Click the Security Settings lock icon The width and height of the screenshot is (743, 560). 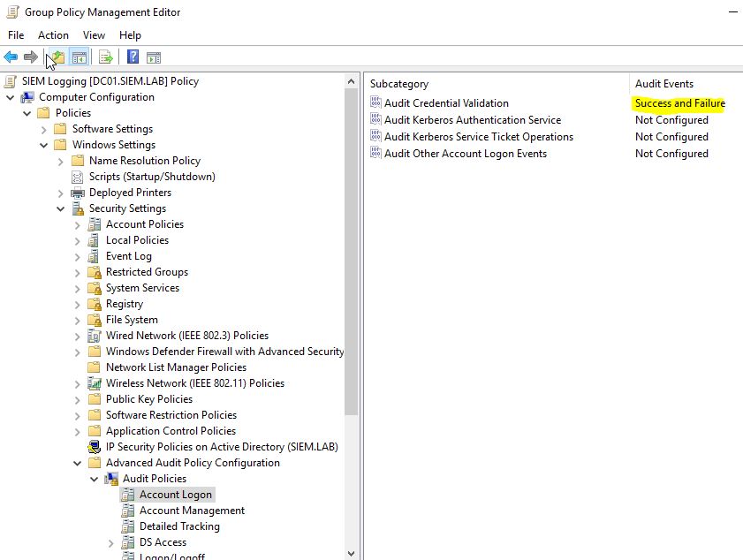pos(77,208)
